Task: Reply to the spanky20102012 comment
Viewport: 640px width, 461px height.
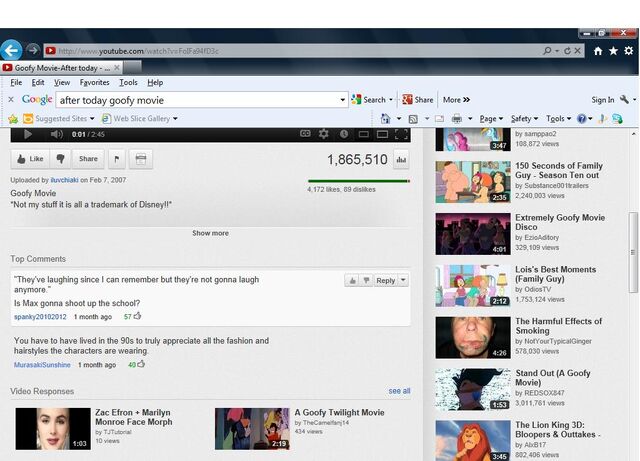Action: 386,281
